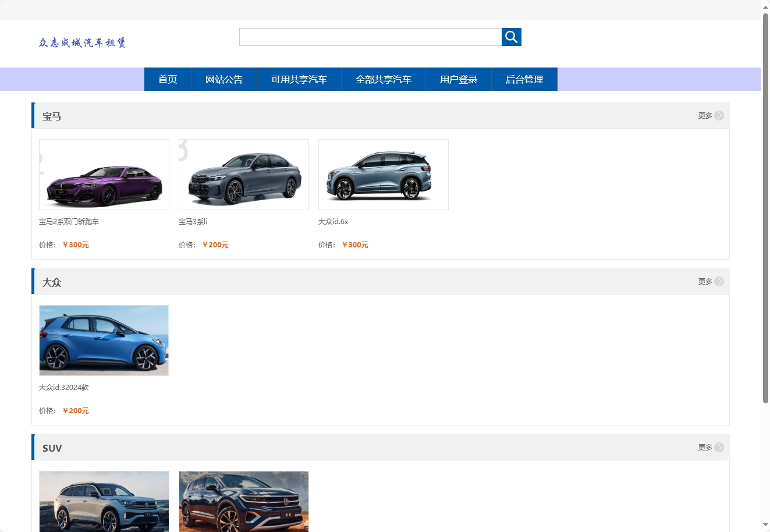The image size is (770, 532).
Task: Click the 更多 link in the 宝马 section
Action: click(704, 115)
